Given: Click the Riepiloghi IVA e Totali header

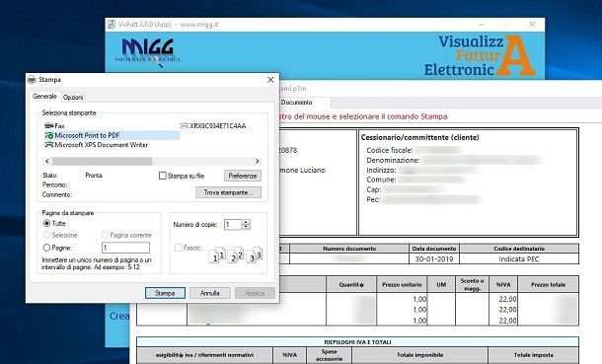Looking at the screenshot, I should [357, 341].
